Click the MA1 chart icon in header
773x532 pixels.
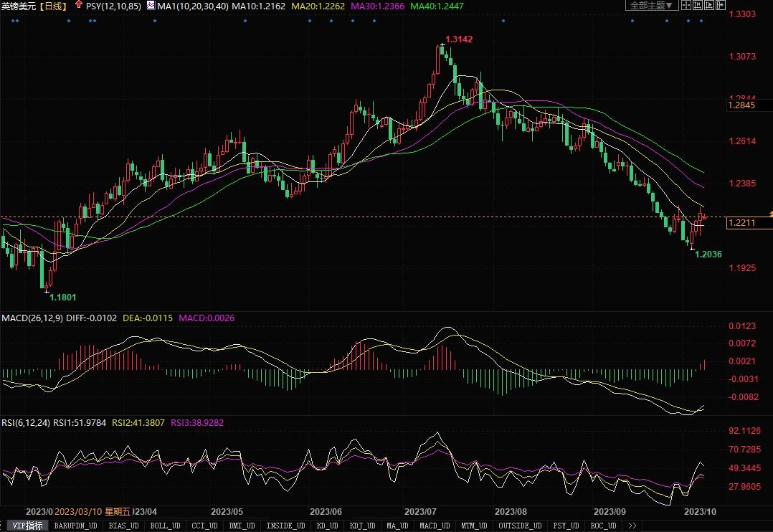[151, 6]
